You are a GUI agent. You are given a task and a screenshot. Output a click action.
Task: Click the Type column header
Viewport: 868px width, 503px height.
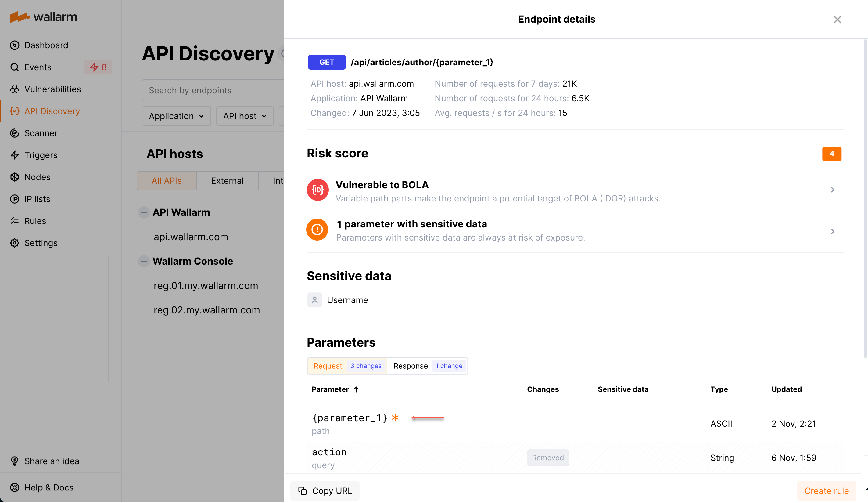click(719, 389)
